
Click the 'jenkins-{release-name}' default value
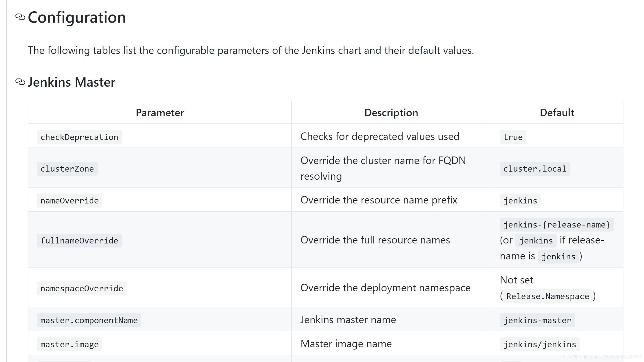click(557, 224)
